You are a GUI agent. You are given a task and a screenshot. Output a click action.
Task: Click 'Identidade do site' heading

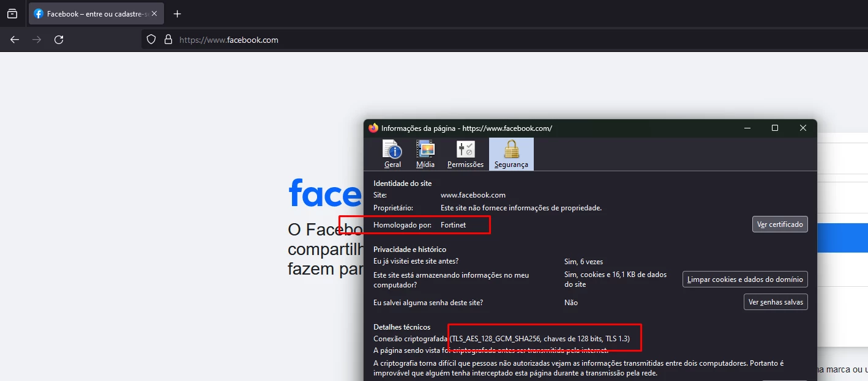[403, 183]
